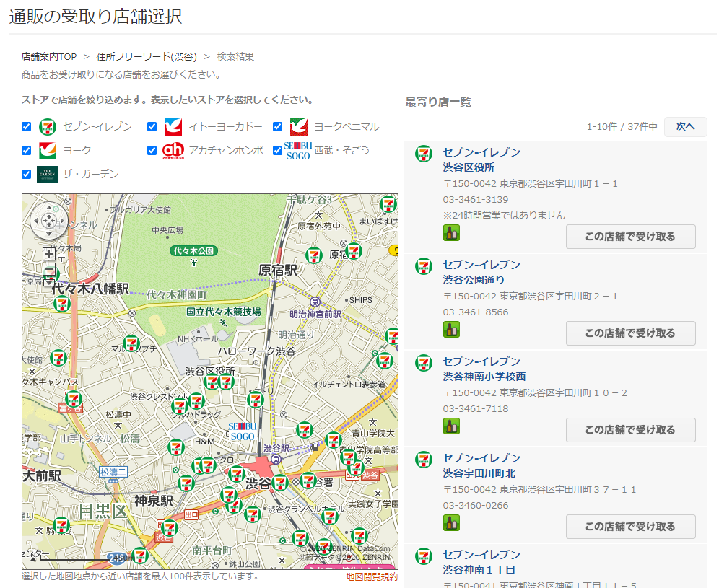
Task: Open the 地図閲覧規約 link
Action: (x=372, y=577)
